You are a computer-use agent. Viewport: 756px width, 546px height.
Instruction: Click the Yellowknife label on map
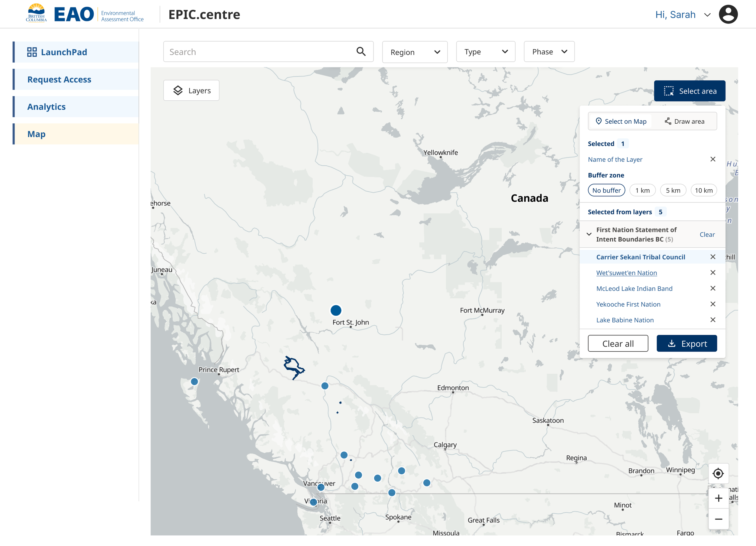(x=440, y=152)
